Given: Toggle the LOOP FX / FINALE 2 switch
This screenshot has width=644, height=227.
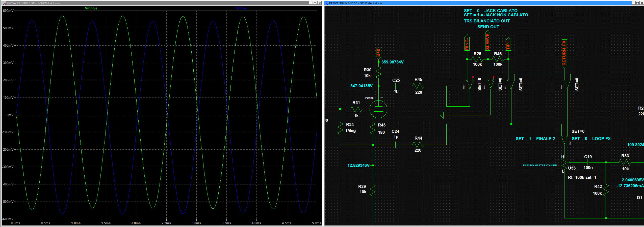Looking at the screenshot, I should [564, 140].
